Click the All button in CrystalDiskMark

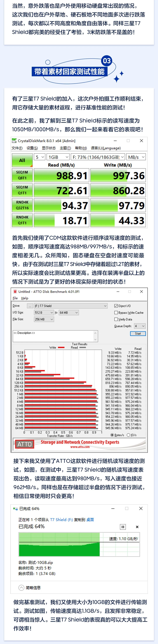pos(22,160)
